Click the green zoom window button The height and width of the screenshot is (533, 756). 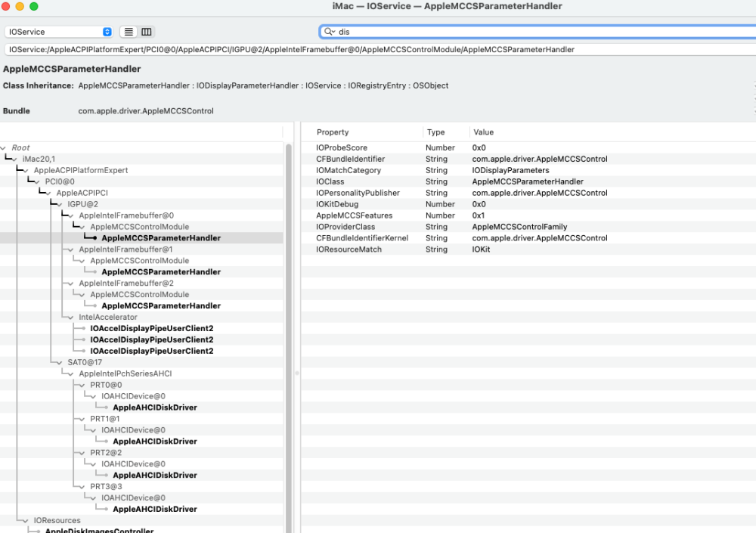coord(34,6)
